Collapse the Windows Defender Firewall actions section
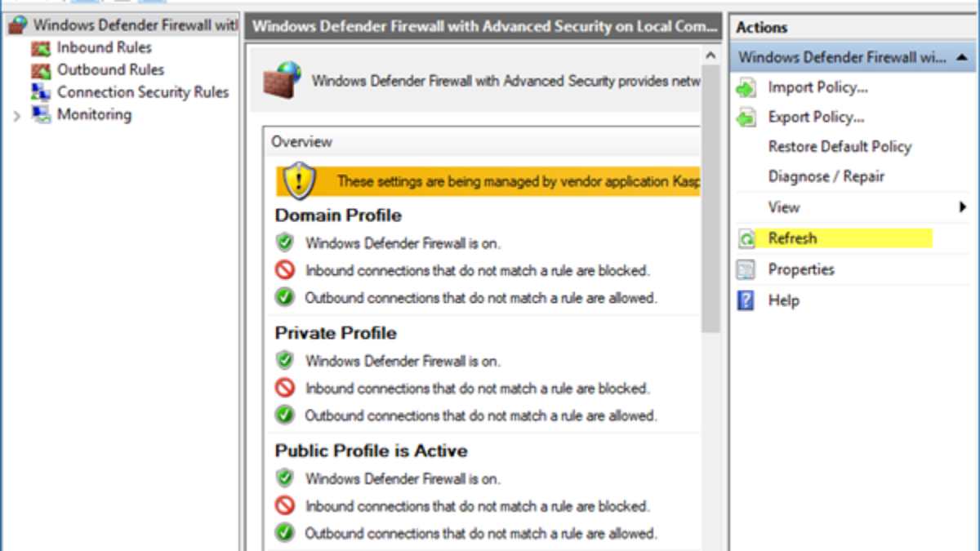 [x=961, y=57]
